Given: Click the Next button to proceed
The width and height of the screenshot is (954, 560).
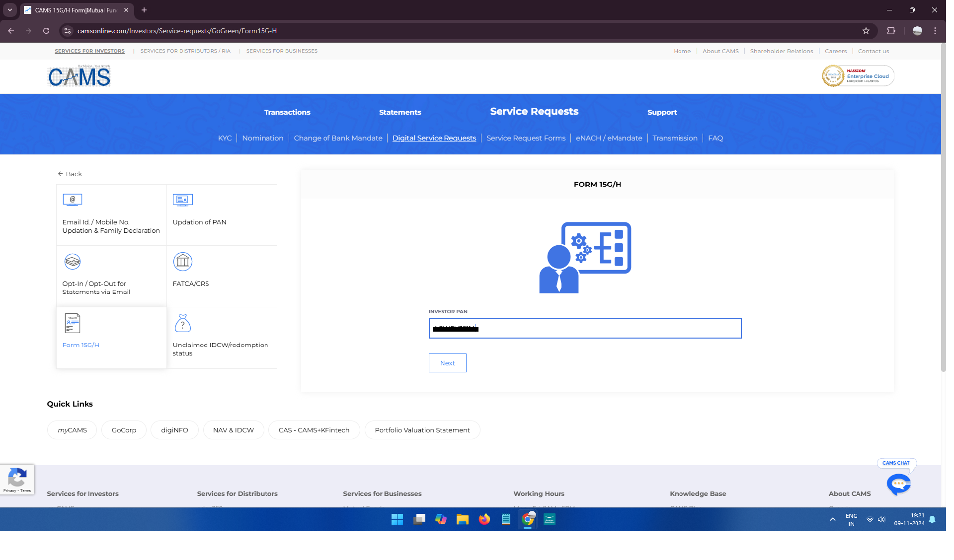Looking at the screenshot, I should 448,363.
